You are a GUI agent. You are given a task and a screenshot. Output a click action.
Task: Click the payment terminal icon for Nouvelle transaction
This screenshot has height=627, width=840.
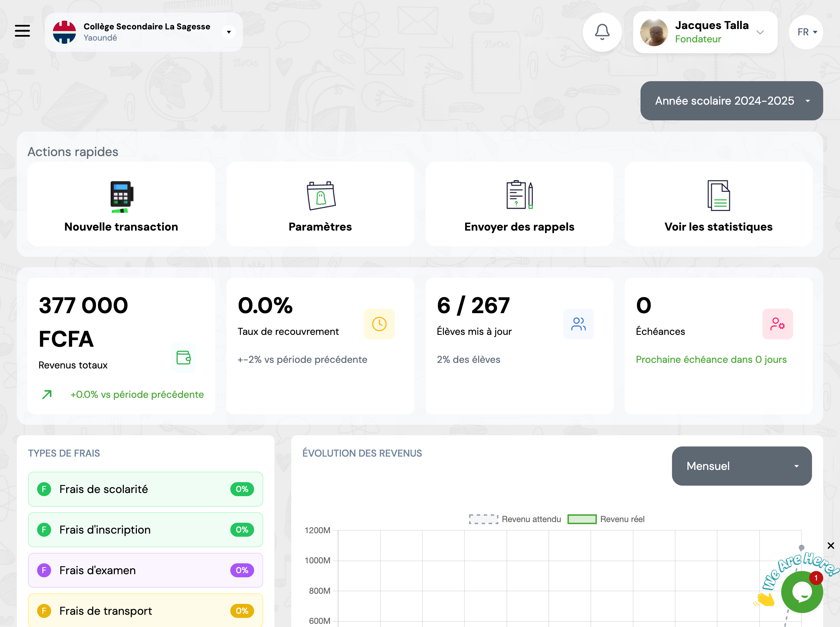point(121,196)
